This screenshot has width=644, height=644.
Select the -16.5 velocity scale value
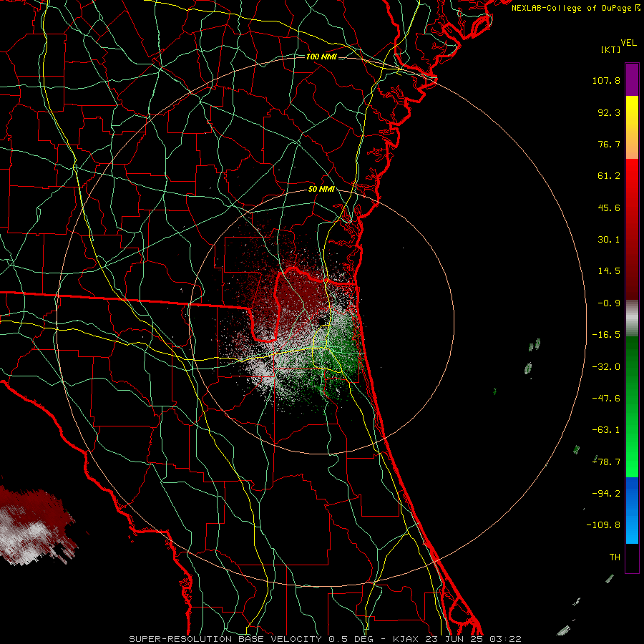click(x=606, y=335)
